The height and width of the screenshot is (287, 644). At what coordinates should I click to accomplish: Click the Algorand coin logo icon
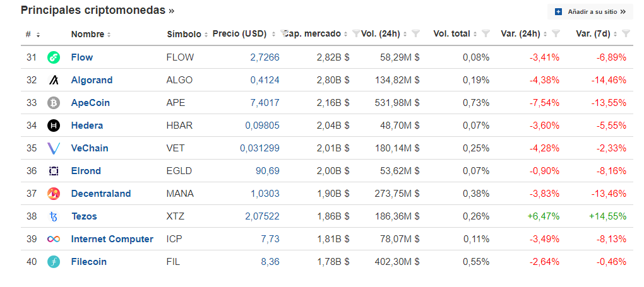54,80
